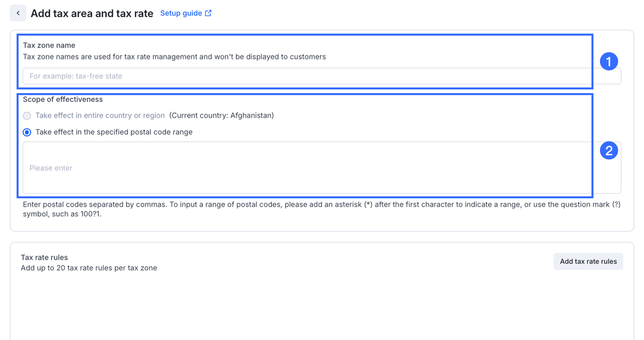The width and height of the screenshot is (644, 340).
Task: Click the 'Take effect in the specified postal code range' label
Action: pyautogui.click(x=114, y=132)
